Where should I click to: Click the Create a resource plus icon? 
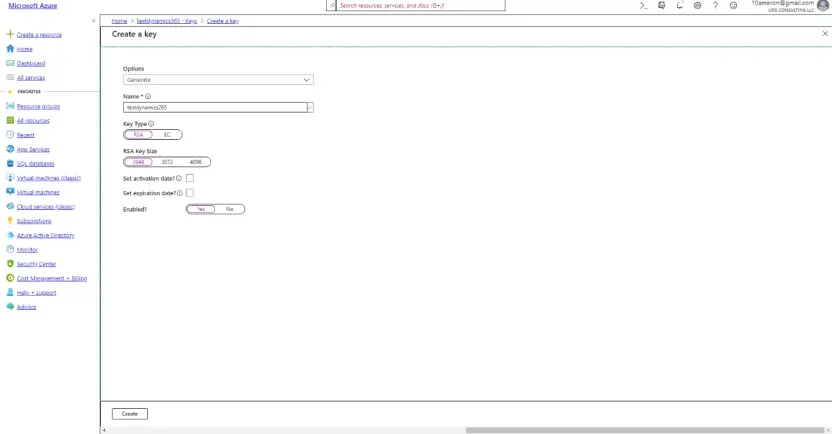pyautogui.click(x=10, y=34)
